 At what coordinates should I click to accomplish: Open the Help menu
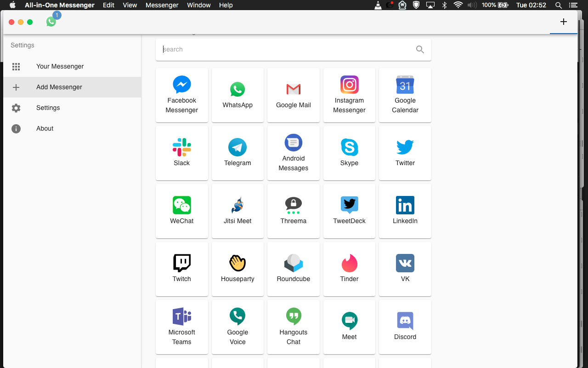click(x=226, y=5)
